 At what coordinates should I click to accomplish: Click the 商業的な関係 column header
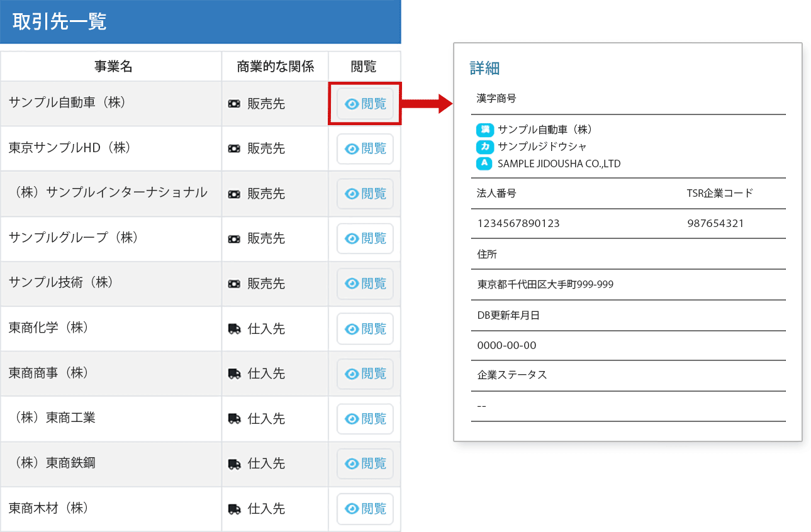pos(275,67)
